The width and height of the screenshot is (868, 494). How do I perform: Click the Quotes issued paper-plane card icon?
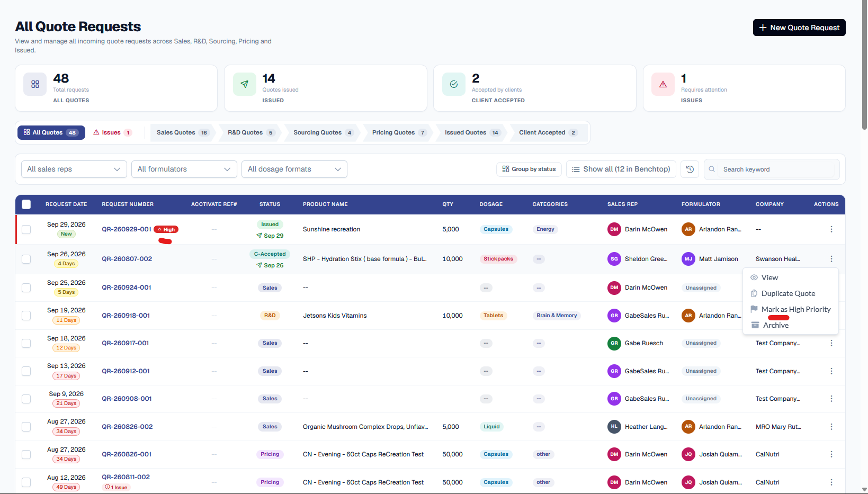click(x=244, y=84)
